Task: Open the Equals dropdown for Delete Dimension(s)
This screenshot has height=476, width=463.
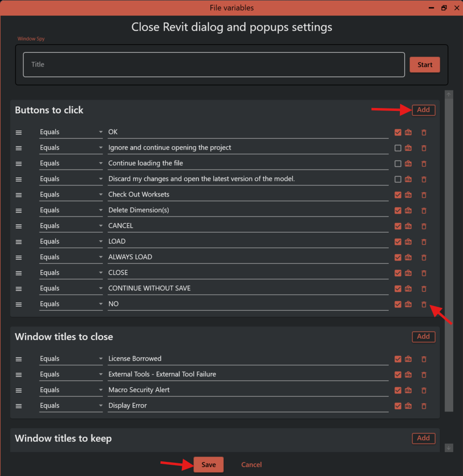Action: [x=70, y=210]
